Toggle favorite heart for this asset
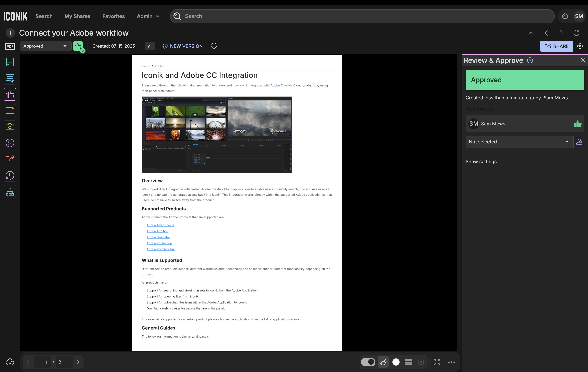 pyautogui.click(x=214, y=46)
